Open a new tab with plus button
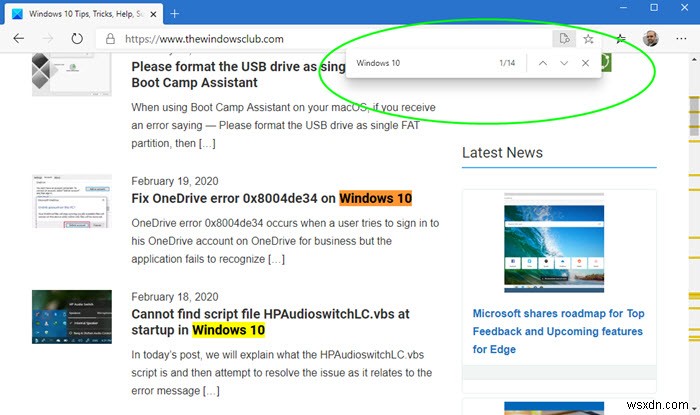The image size is (700, 415). point(175,14)
